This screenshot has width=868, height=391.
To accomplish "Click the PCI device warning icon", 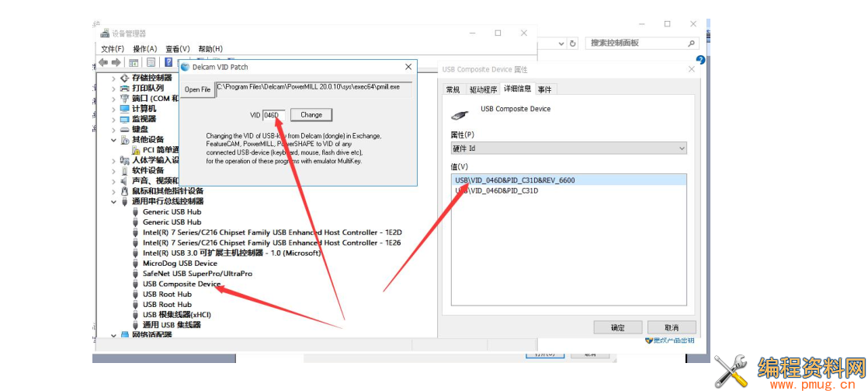I will (136, 150).
